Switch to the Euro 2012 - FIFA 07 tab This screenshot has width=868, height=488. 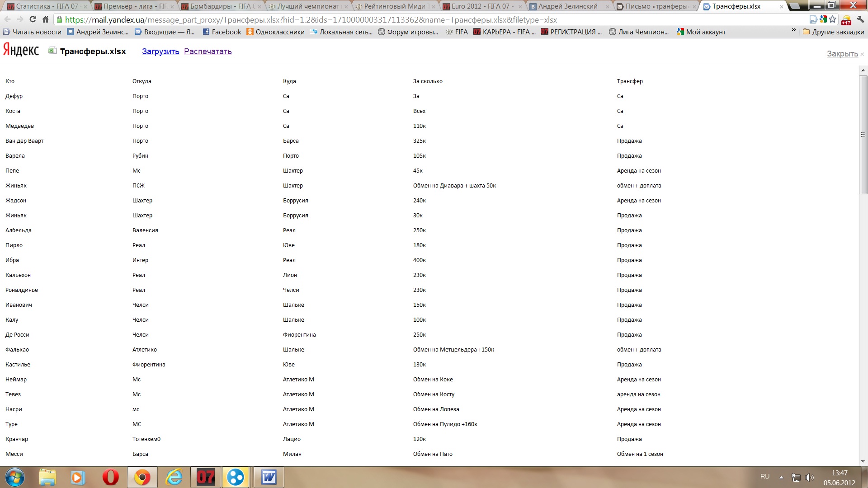tap(482, 6)
